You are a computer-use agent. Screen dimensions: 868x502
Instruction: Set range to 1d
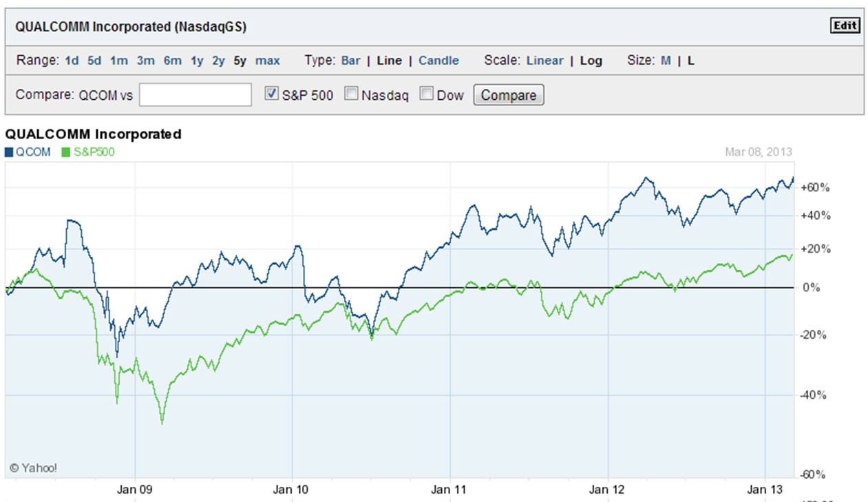(x=72, y=61)
